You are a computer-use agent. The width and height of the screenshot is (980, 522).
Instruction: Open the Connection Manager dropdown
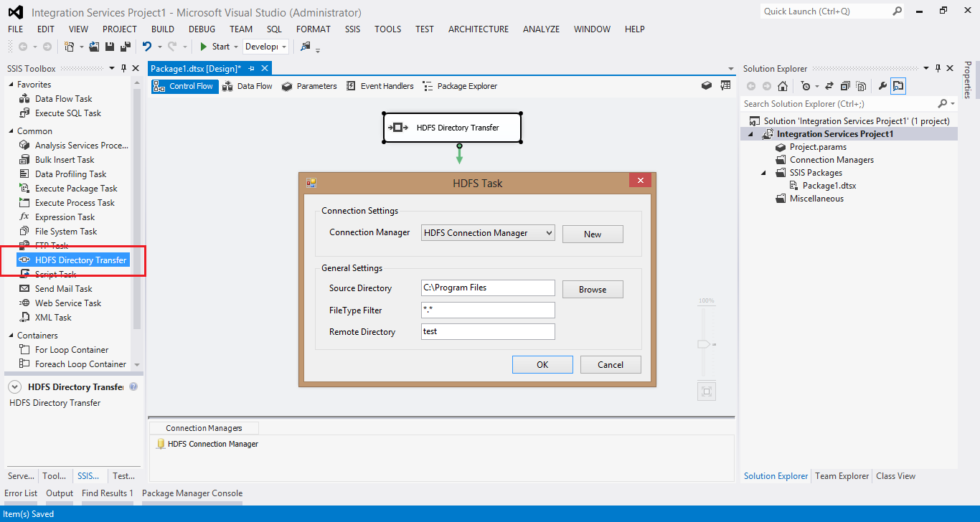point(549,233)
